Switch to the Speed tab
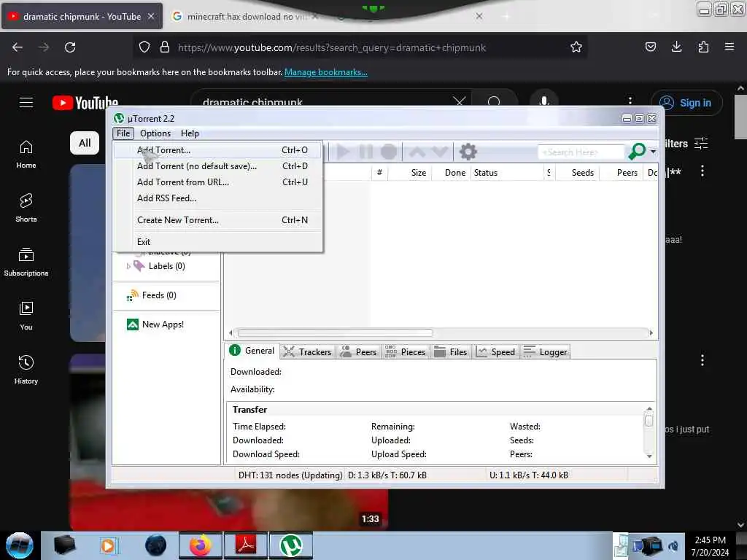Screen dimensions: 747x560 pos(495,352)
